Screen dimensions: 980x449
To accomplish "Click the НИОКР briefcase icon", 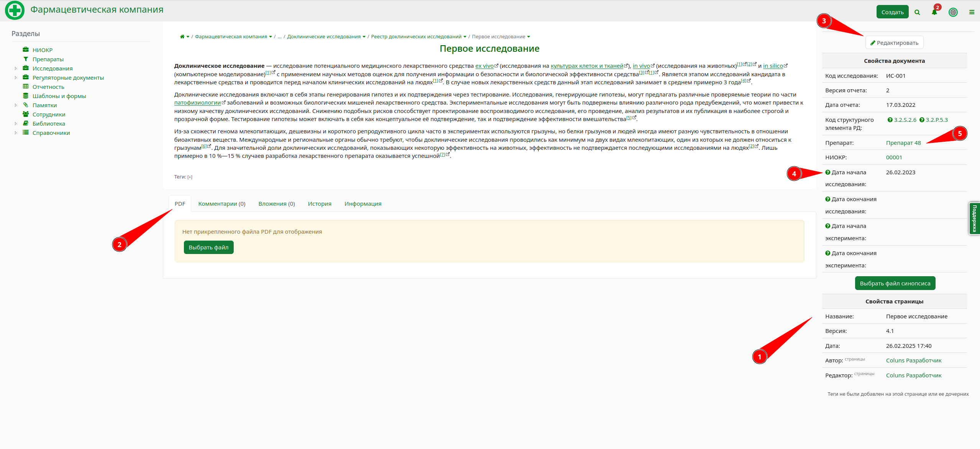I will [x=26, y=50].
